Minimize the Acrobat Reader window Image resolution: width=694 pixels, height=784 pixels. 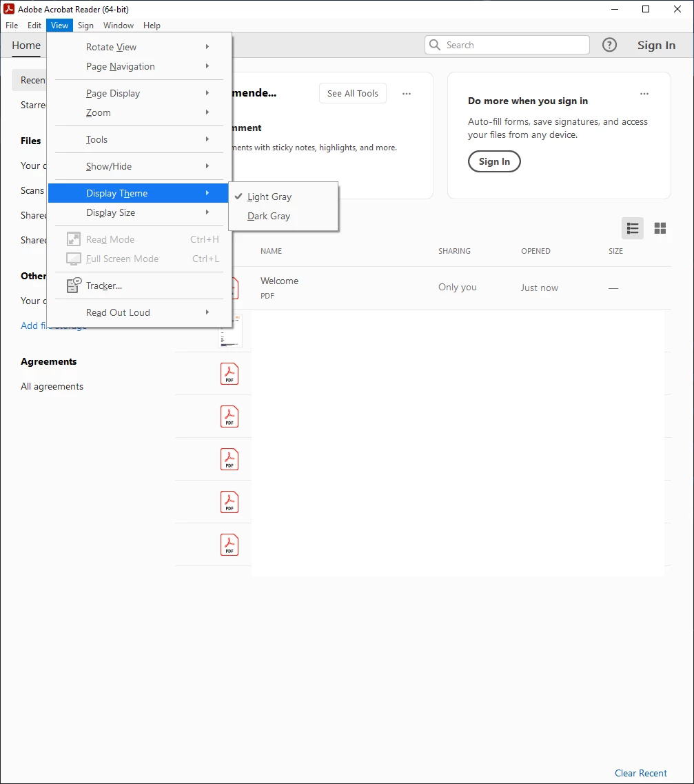pyautogui.click(x=615, y=9)
